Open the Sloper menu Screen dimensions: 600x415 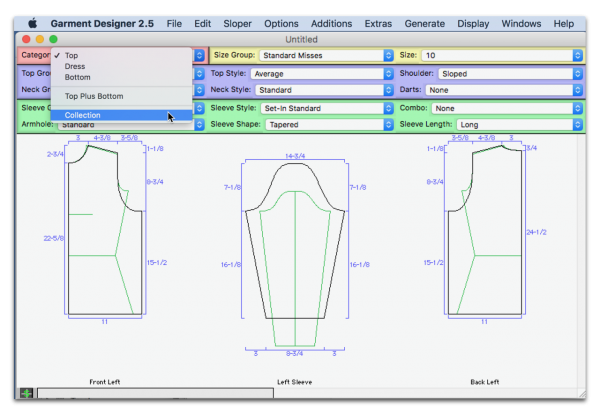pos(237,24)
